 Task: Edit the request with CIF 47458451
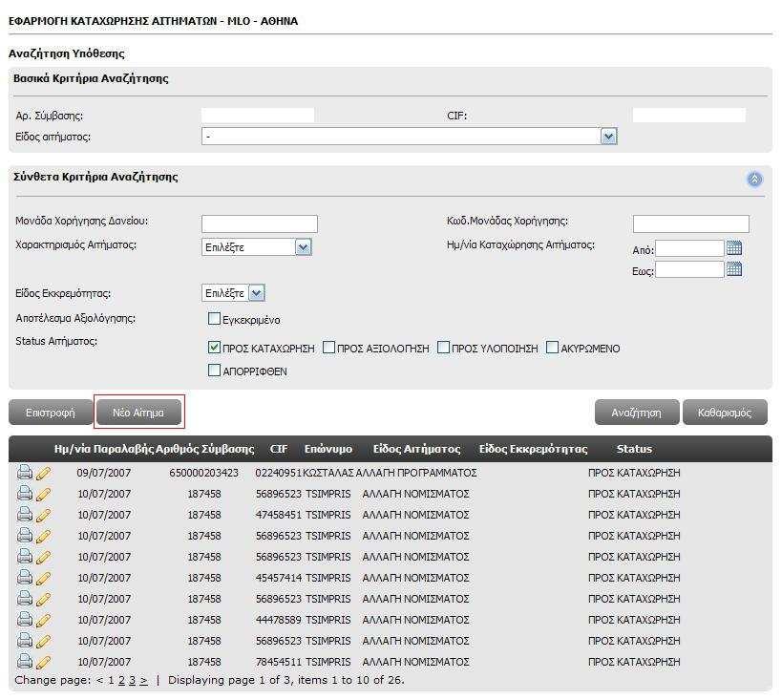tap(43, 515)
